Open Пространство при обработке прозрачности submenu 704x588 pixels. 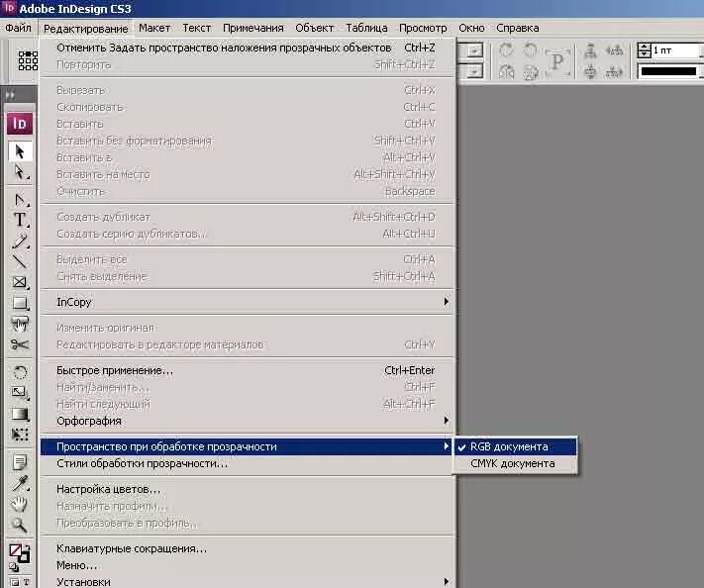pyautogui.click(x=248, y=446)
